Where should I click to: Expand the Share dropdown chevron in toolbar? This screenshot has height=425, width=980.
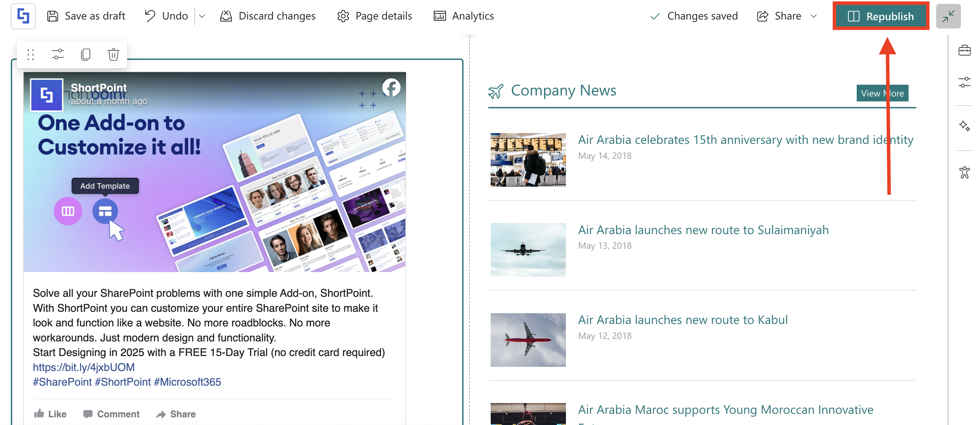[x=814, y=16]
